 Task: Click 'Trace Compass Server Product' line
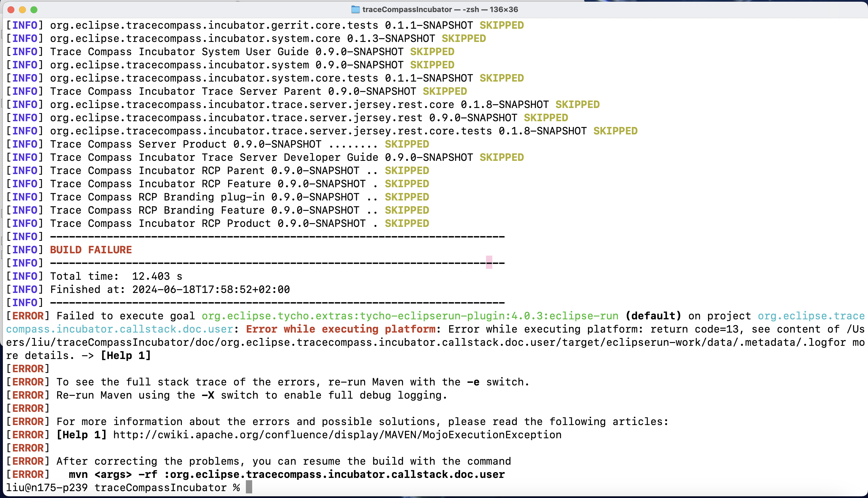click(x=217, y=144)
